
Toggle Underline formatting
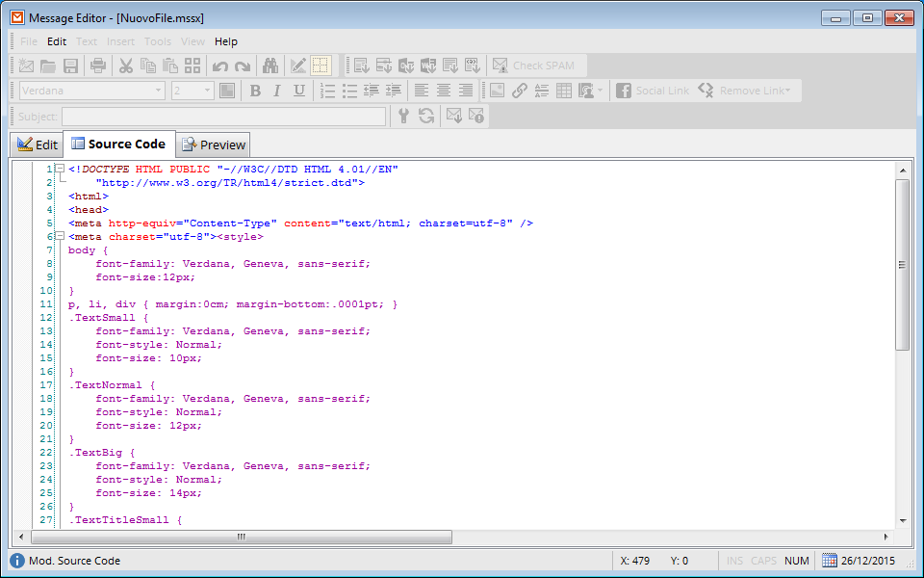[x=299, y=91]
